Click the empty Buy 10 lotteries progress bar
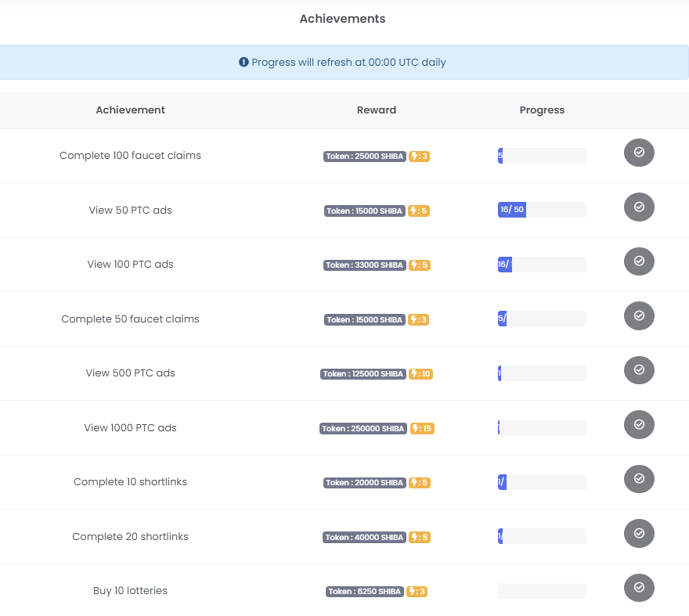 (x=542, y=590)
